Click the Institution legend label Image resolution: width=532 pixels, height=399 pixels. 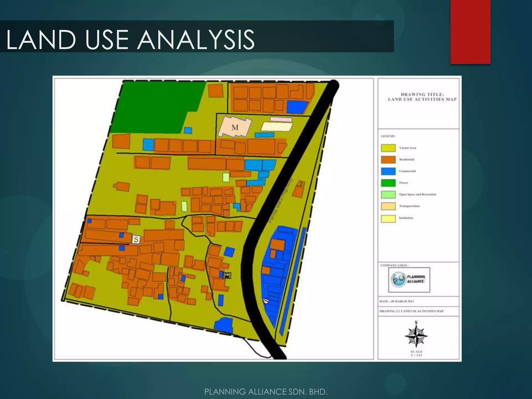[x=406, y=218]
